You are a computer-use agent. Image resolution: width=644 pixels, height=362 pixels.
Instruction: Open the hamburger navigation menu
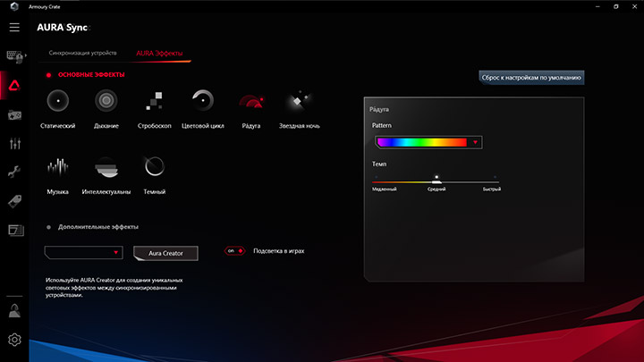pyautogui.click(x=14, y=27)
